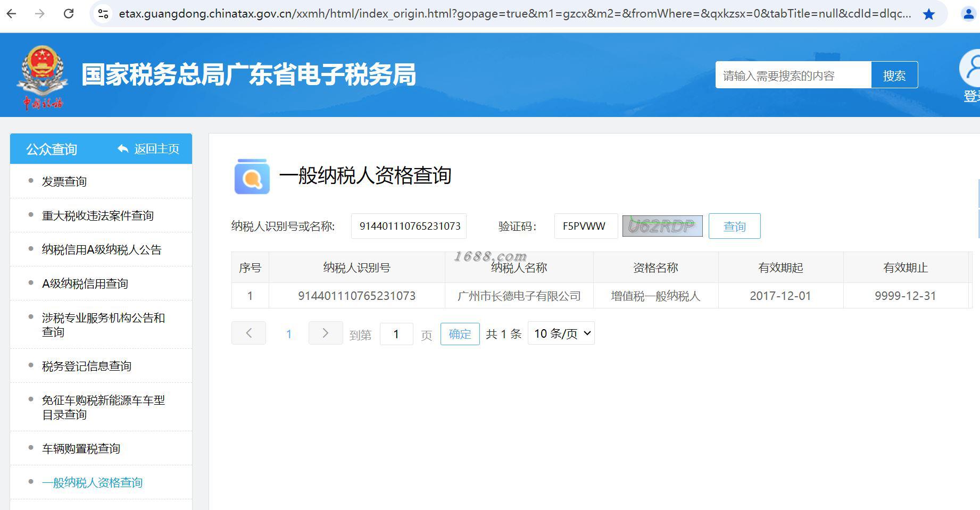
Task: Reload the page with the refresh icon
Action: tap(69, 14)
